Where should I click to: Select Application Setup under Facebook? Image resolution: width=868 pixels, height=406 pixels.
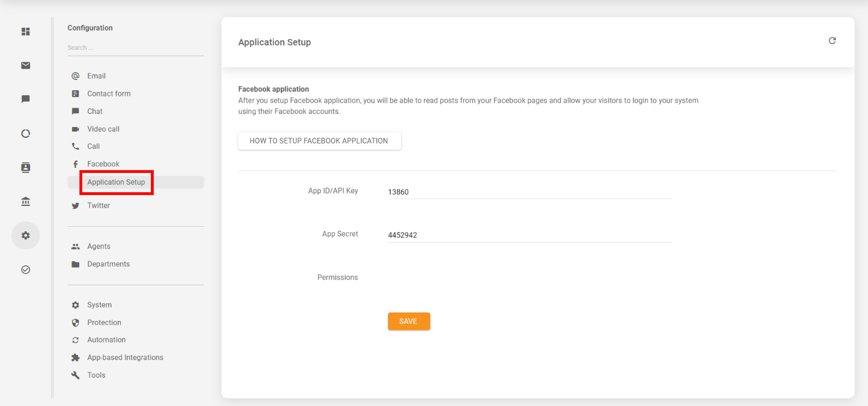click(116, 182)
